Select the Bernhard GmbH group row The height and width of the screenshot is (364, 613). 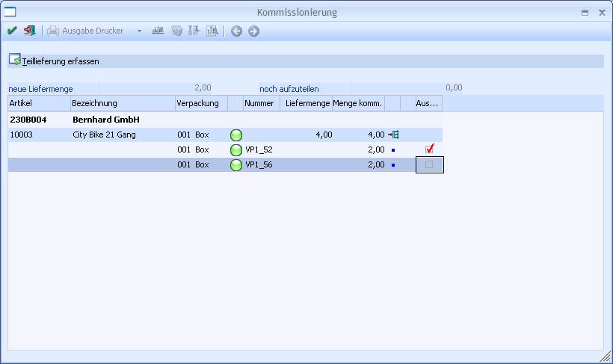225,120
